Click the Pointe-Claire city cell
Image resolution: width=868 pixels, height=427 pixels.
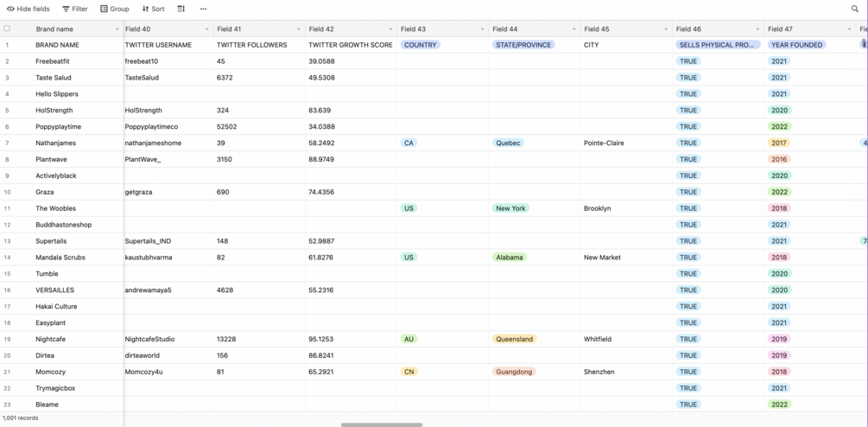tap(627, 143)
